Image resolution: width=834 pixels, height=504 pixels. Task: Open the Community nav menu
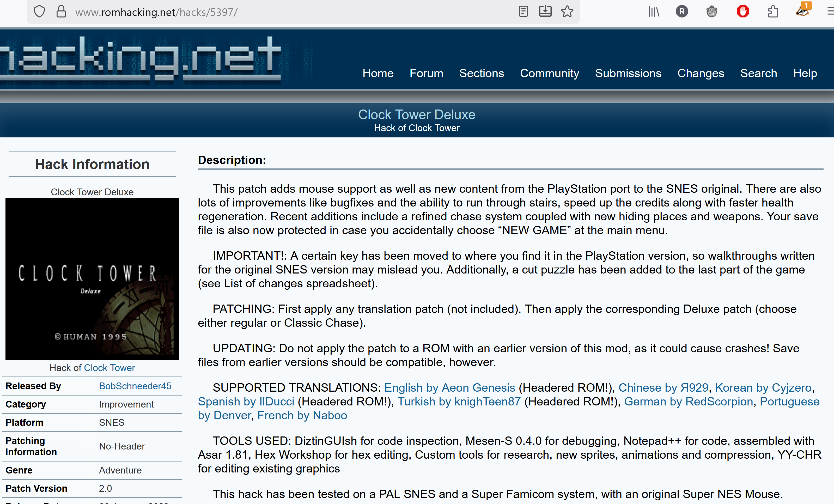click(549, 73)
